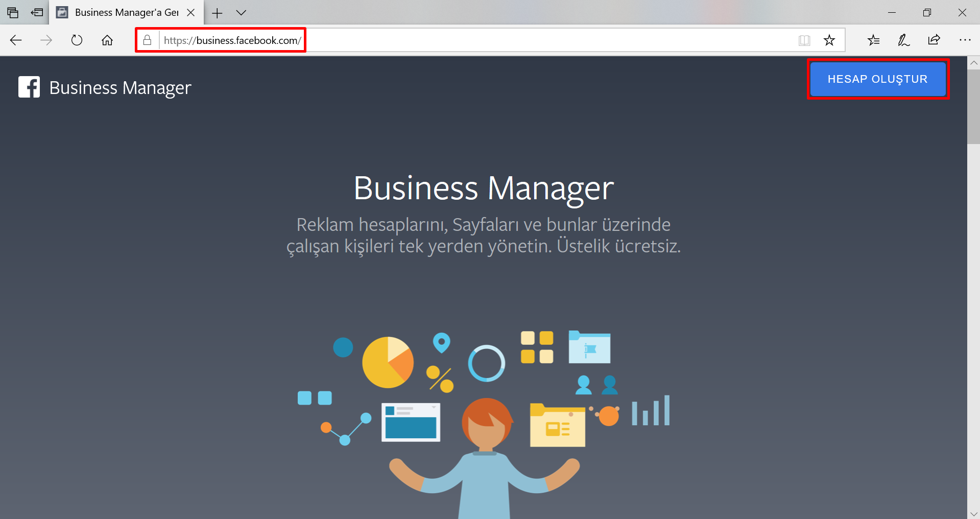This screenshot has height=519, width=980.
Task: Click the Business Manager header text link
Action: [120, 88]
